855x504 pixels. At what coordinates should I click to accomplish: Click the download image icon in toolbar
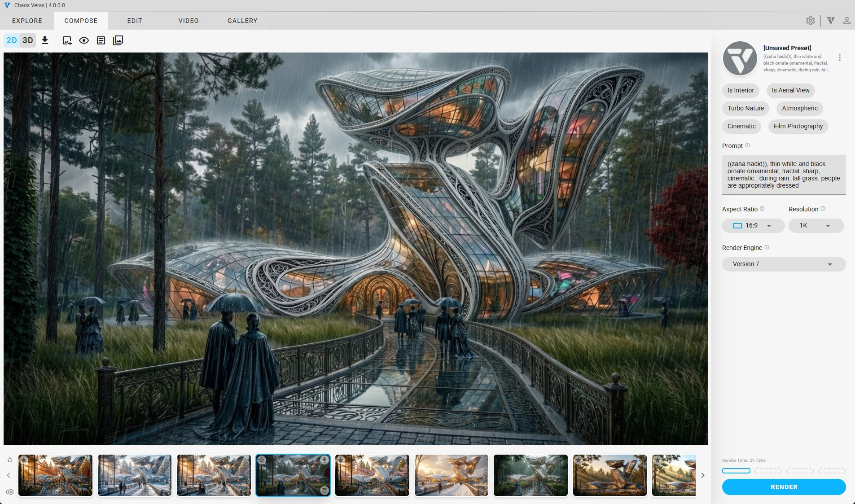[x=45, y=40]
